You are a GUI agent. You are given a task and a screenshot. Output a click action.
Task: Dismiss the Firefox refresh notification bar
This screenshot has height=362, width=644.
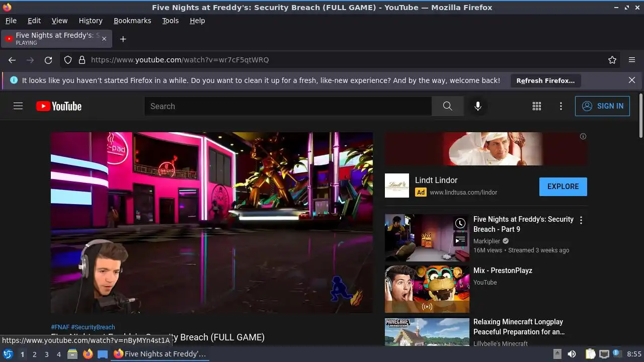point(632,80)
